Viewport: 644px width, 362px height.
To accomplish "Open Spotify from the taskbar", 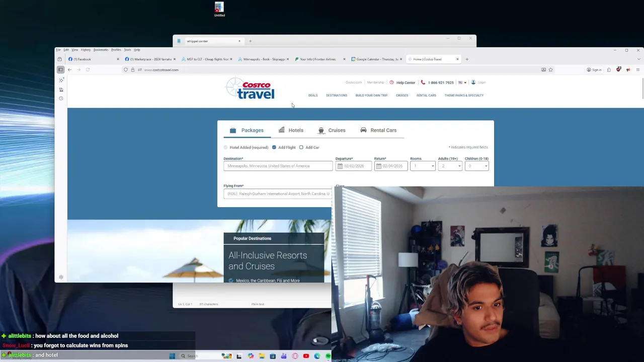I will 328,356.
